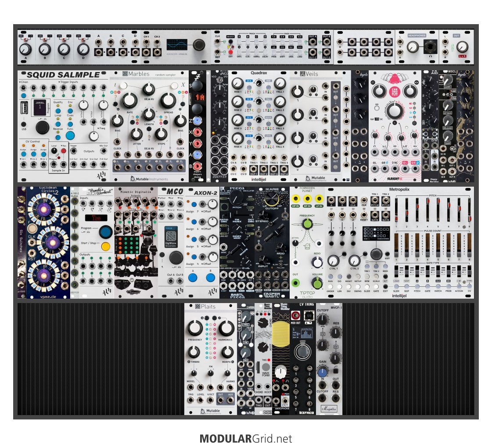Viewport: 492px width, 448px height.
Task: Click the Squid Salmple channel display
Action: [40, 107]
